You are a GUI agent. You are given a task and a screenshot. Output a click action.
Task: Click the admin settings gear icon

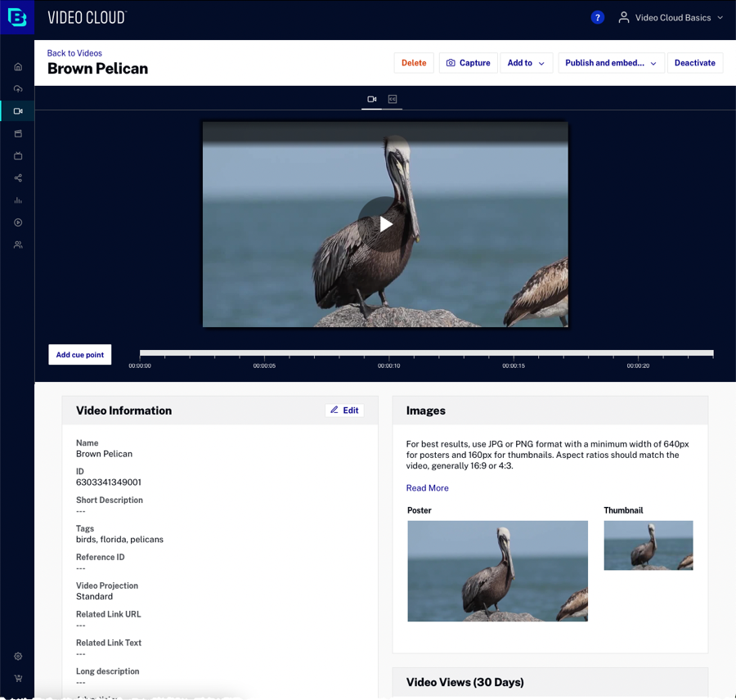point(18,656)
